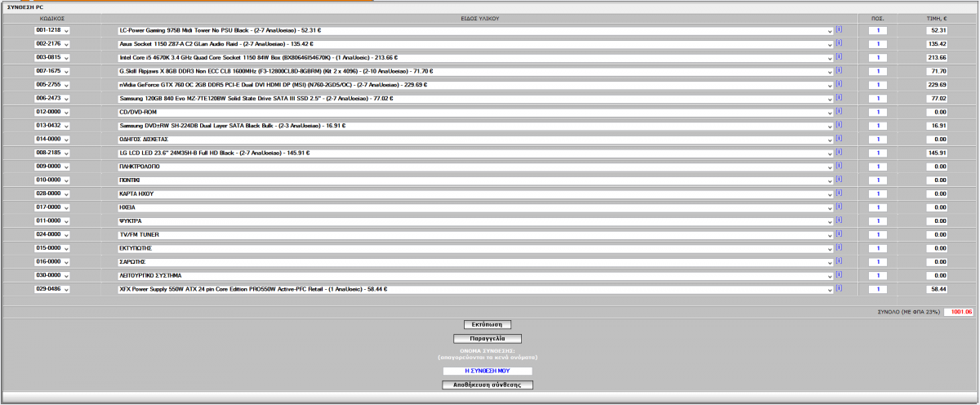Show info for XFX Power Supply
Viewport: 980px width, 405px height.
(x=838, y=288)
